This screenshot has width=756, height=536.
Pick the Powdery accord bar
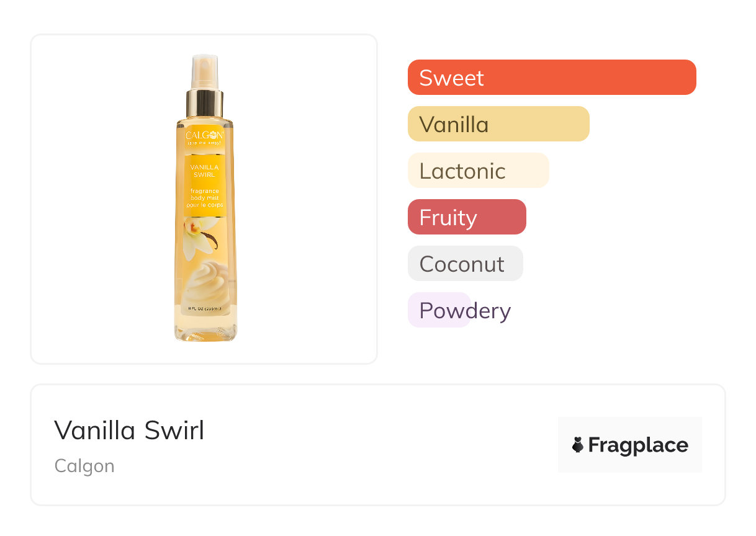[x=439, y=310]
